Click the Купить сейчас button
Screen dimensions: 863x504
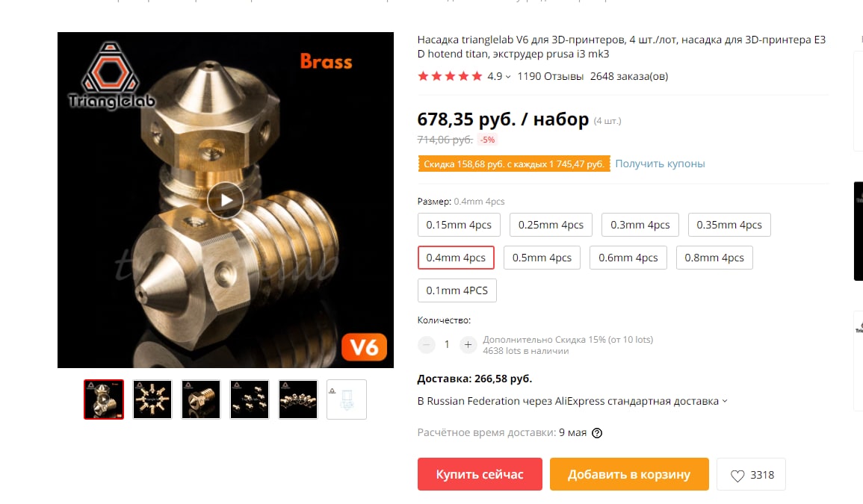tap(480, 474)
